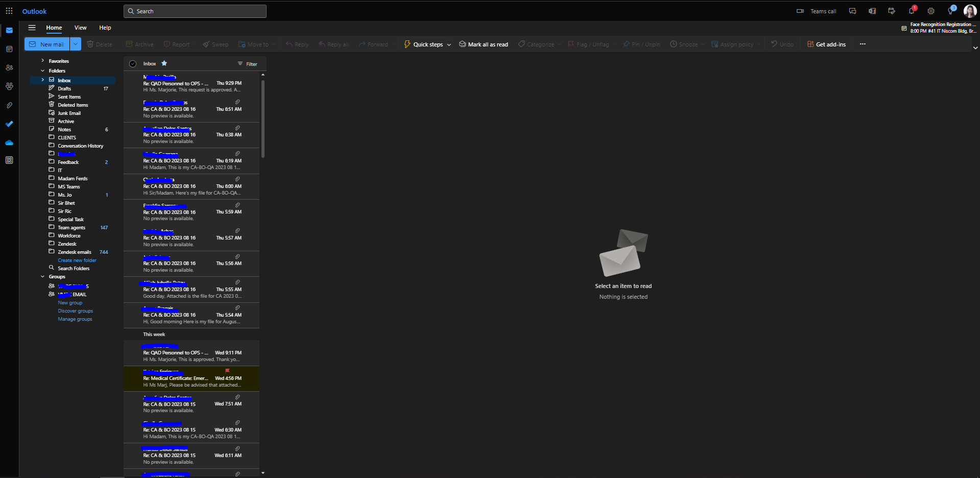Select the Help tab
Viewport: 980px width, 478px height.
click(x=105, y=28)
